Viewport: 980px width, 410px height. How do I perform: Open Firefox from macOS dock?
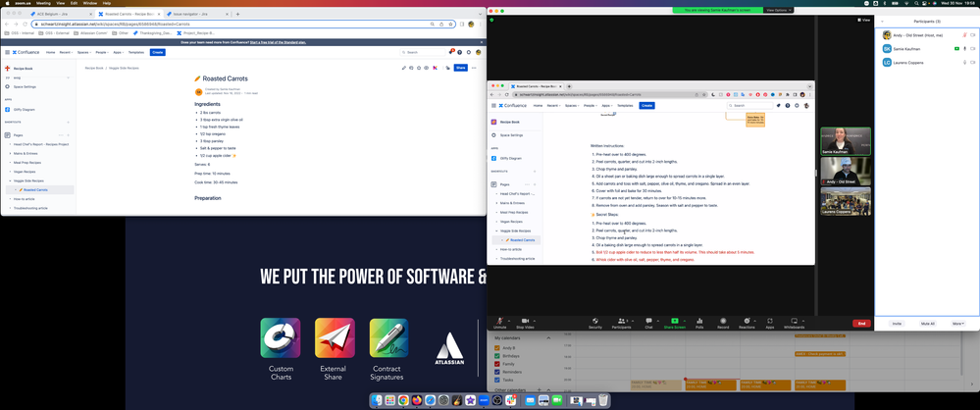click(x=417, y=400)
